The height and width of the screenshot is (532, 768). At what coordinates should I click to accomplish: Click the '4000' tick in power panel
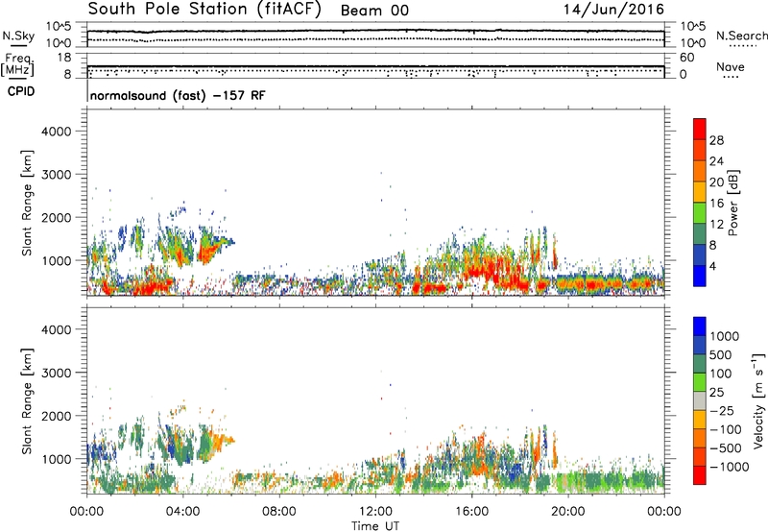tap(56, 132)
